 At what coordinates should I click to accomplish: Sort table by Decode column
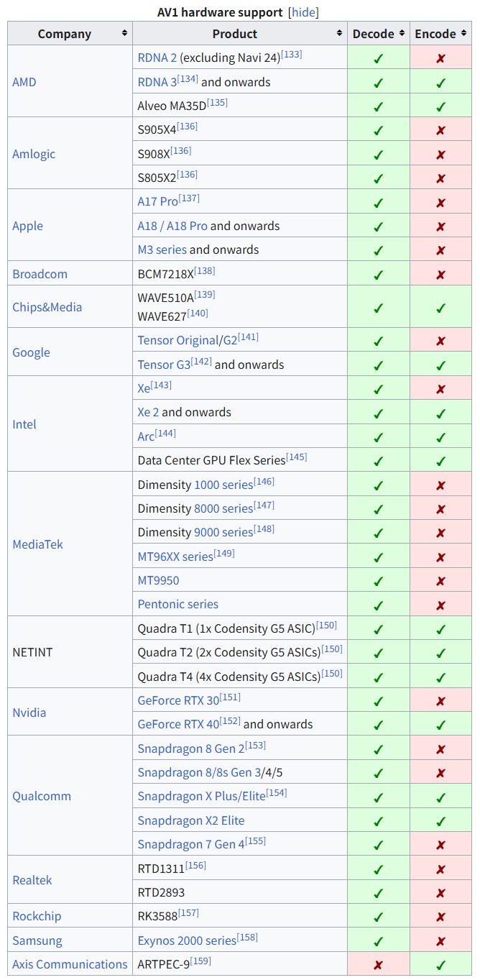click(402, 34)
